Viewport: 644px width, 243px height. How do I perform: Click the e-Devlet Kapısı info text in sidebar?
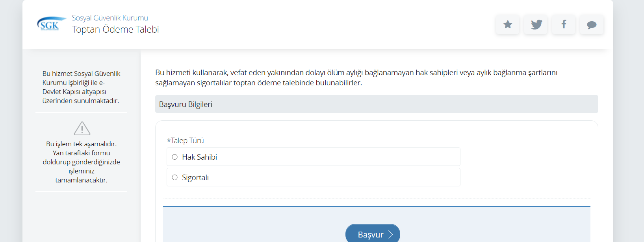coord(81,87)
